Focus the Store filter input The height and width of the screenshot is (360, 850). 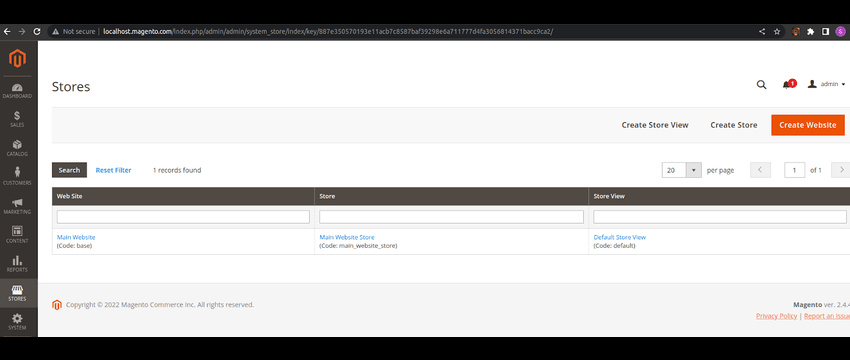[x=452, y=217]
